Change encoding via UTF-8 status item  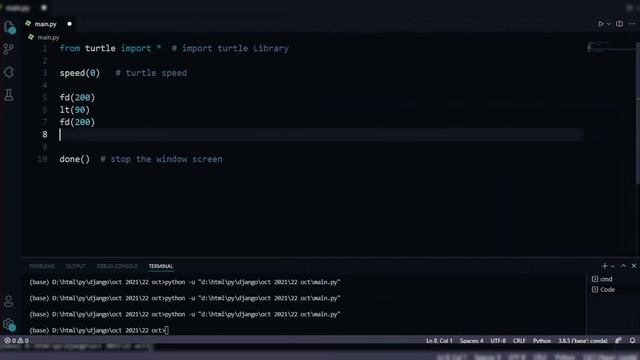click(498, 341)
